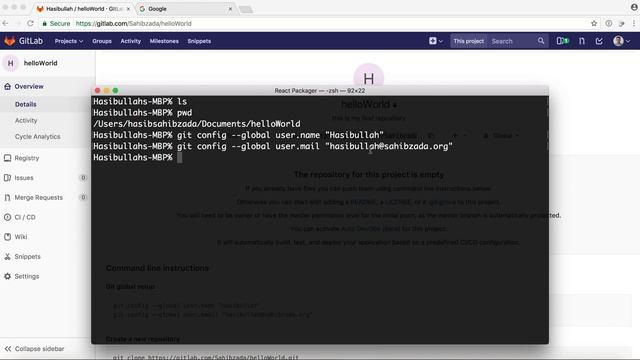The width and height of the screenshot is (640, 360).
Task: Click the helloWorld project avatar in sidebar
Action: (x=11, y=63)
